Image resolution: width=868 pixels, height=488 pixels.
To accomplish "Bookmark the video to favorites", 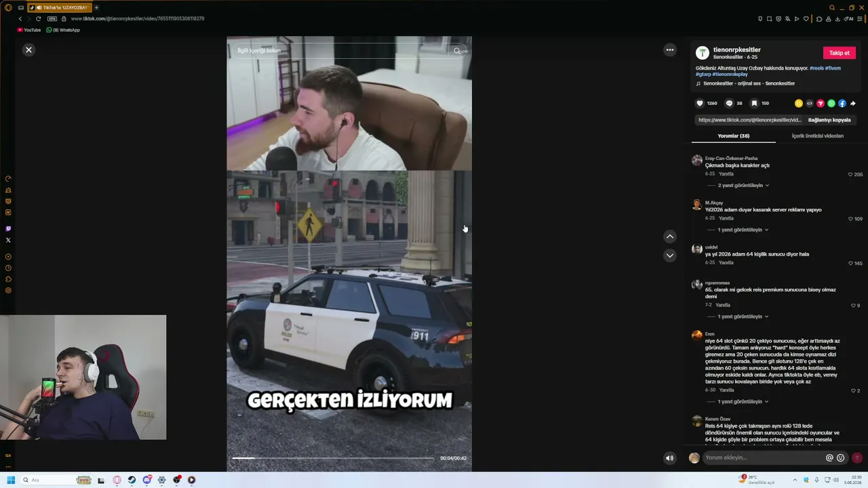I will (x=754, y=103).
